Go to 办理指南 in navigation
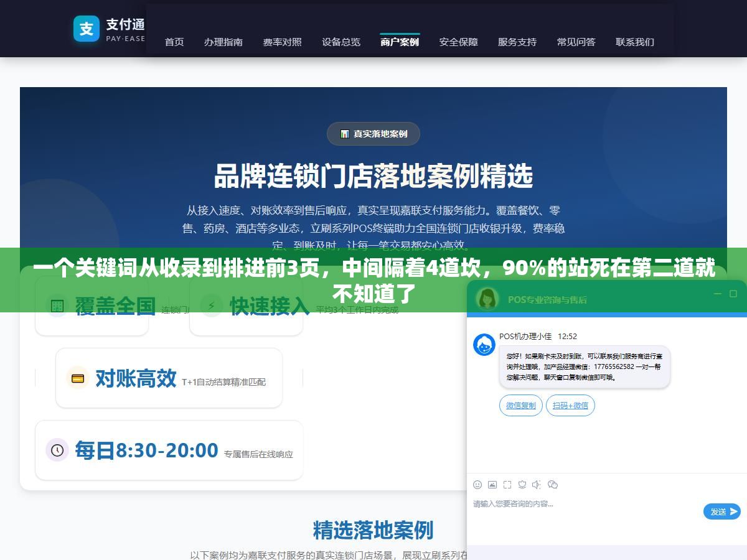The width and height of the screenshot is (747, 560). [x=223, y=42]
